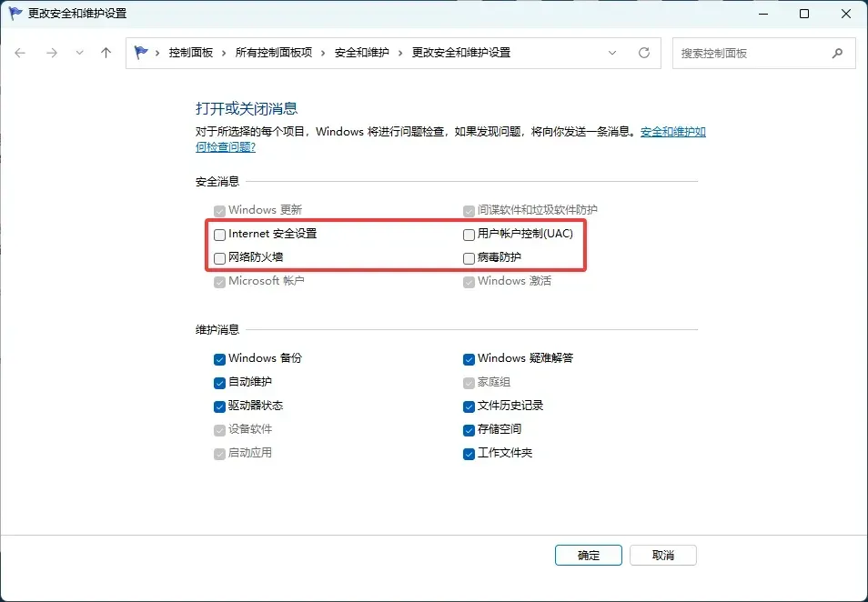Expand chevron after 控制面板 breadcrumb
The height and width of the screenshot is (602, 868).
click(x=225, y=53)
